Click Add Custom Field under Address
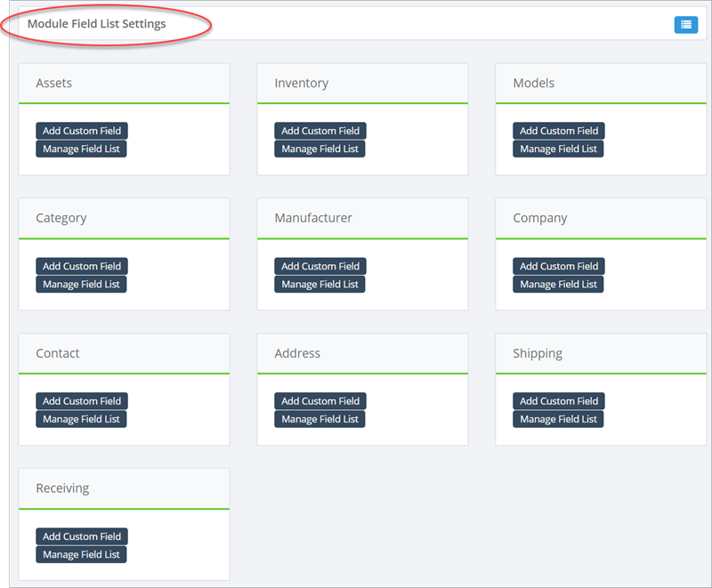Viewport: 712px width, 588px height. (x=320, y=401)
